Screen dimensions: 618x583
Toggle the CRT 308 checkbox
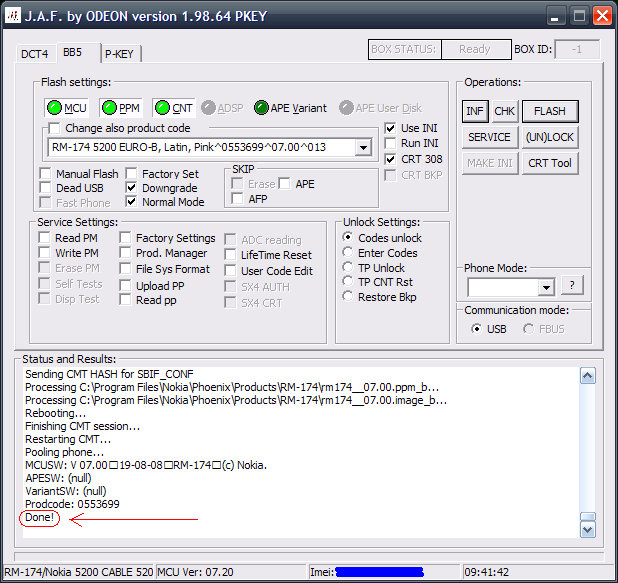[x=390, y=159]
